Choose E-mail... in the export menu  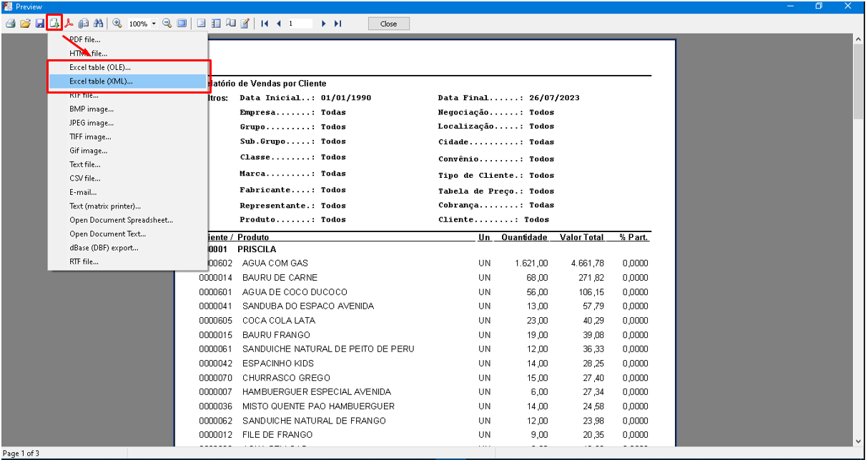click(83, 192)
